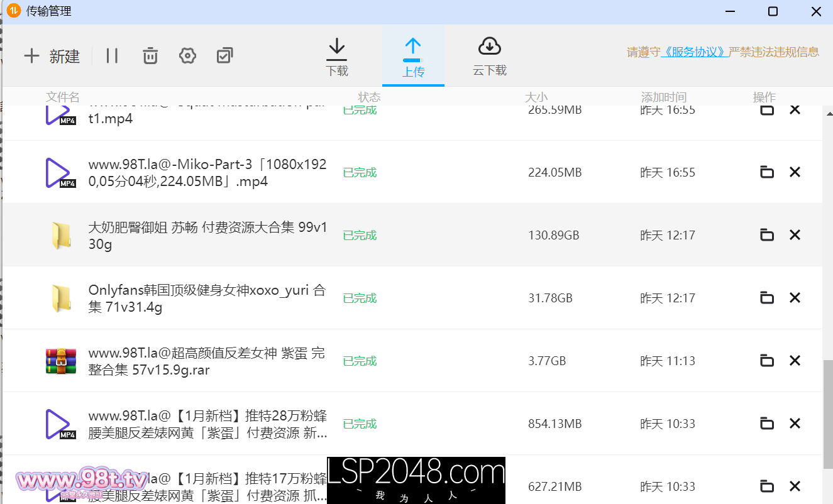Click the 已完成 status in the 224.05MB row
Screen dimensions: 833x504
360,172
